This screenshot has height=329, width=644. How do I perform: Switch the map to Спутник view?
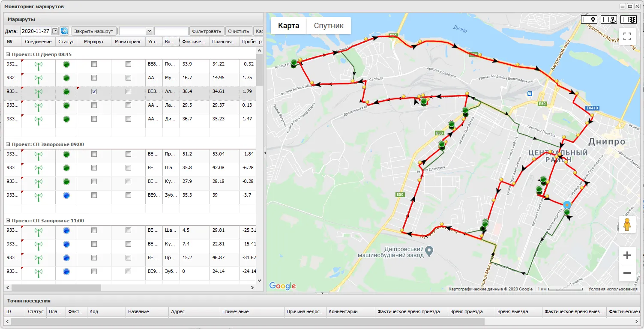329,26
